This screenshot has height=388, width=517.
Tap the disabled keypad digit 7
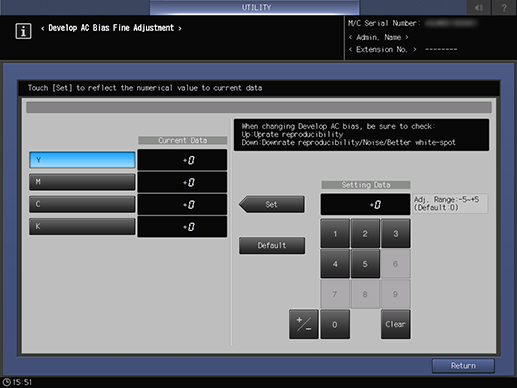[335, 294]
